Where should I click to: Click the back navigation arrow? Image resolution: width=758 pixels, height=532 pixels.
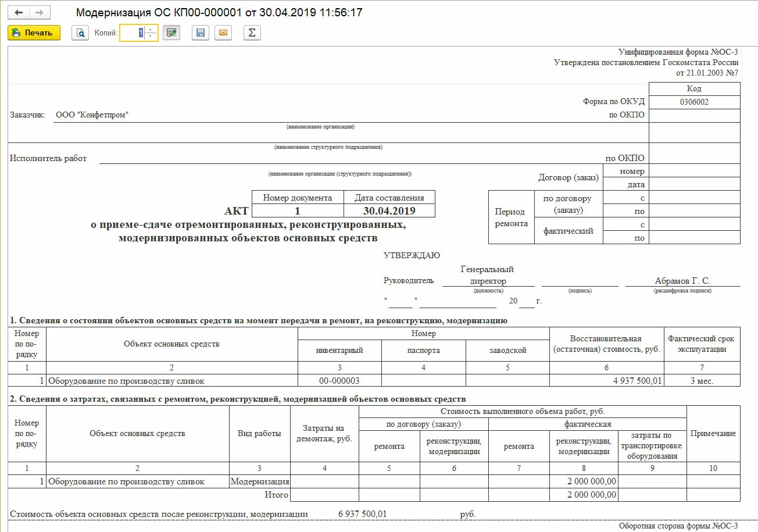(x=19, y=12)
